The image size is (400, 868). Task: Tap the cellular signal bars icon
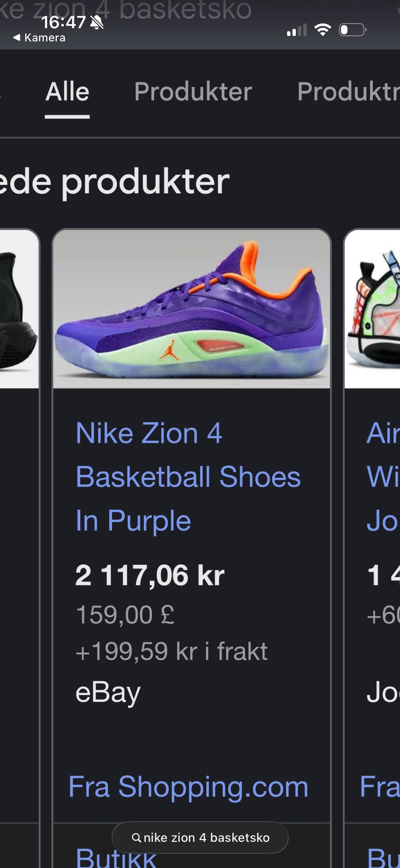297,30
